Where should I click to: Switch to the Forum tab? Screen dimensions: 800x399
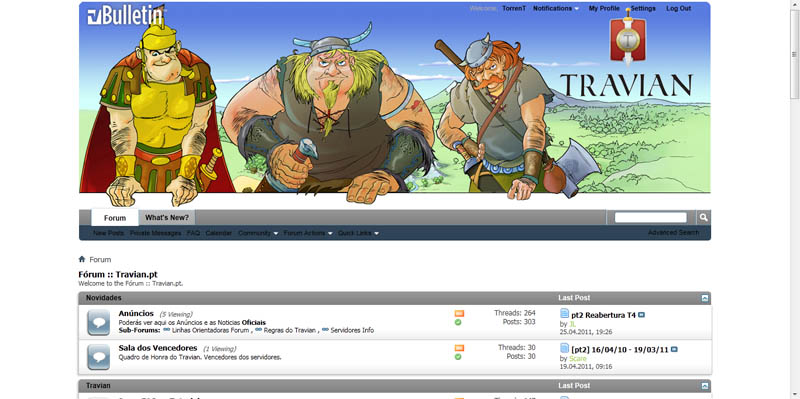click(x=115, y=218)
